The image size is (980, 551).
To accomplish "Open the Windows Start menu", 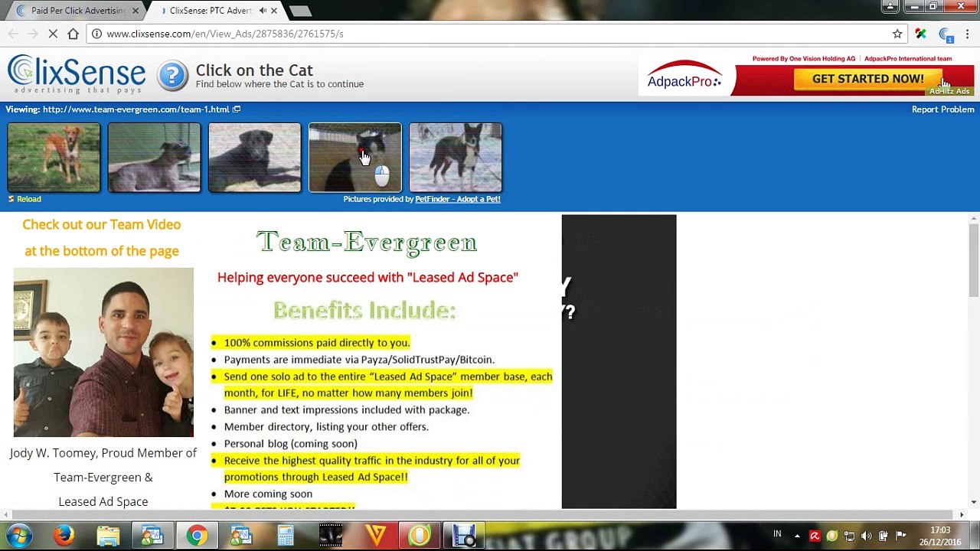I will [x=18, y=536].
